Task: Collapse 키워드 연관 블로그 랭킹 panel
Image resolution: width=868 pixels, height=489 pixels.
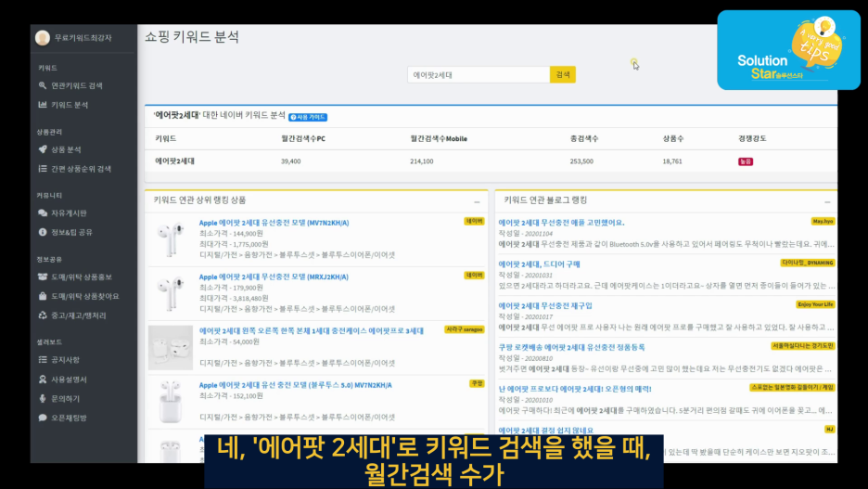Action: (x=827, y=201)
